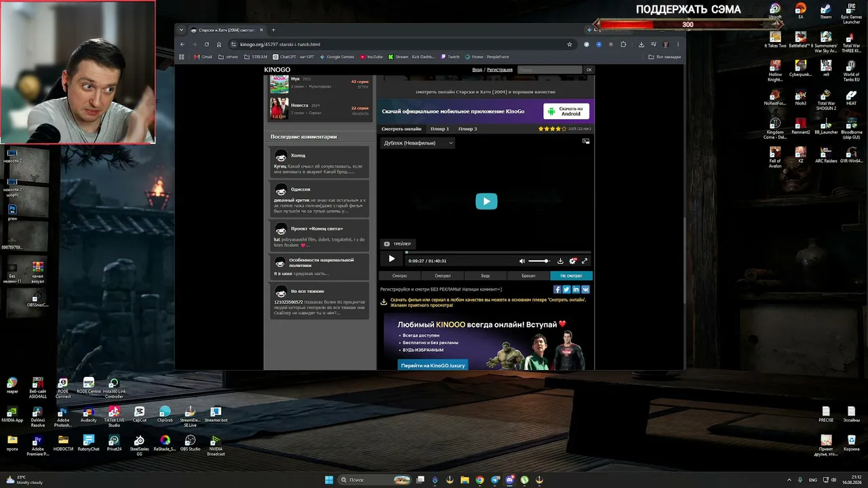
Task: Open the others bookmarks folder
Action: pyautogui.click(x=229, y=57)
